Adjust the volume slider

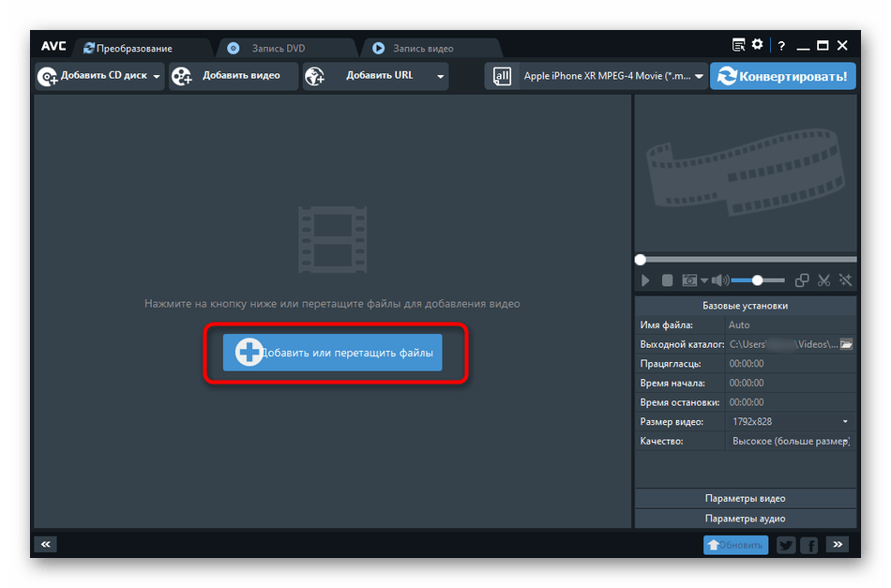click(x=758, y=280)
